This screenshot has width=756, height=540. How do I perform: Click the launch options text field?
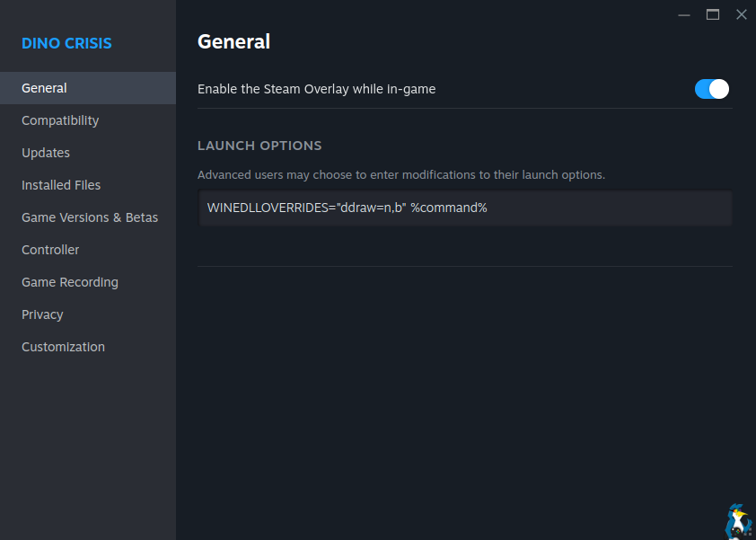point(465,208)
